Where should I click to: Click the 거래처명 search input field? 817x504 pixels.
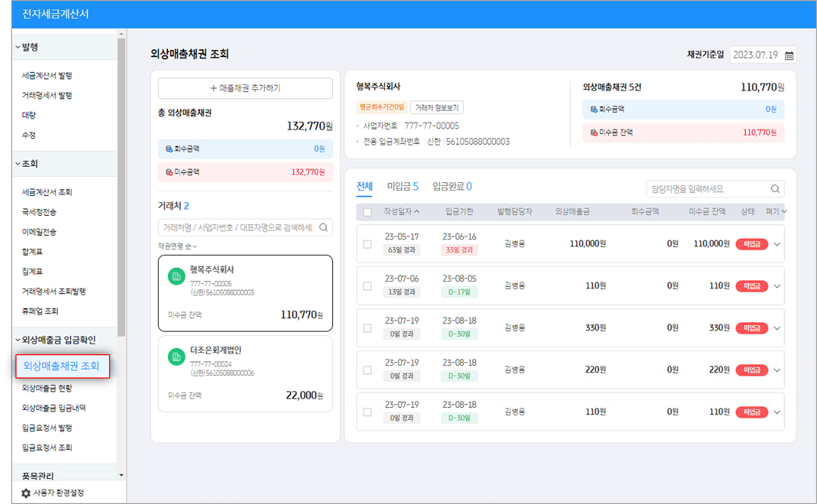point(245,227)
